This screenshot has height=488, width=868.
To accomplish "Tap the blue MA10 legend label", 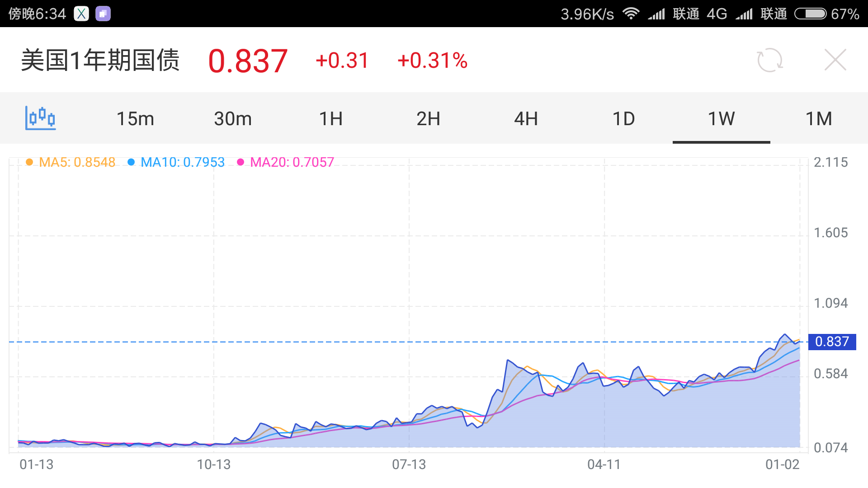I will [x=182, y=162].
